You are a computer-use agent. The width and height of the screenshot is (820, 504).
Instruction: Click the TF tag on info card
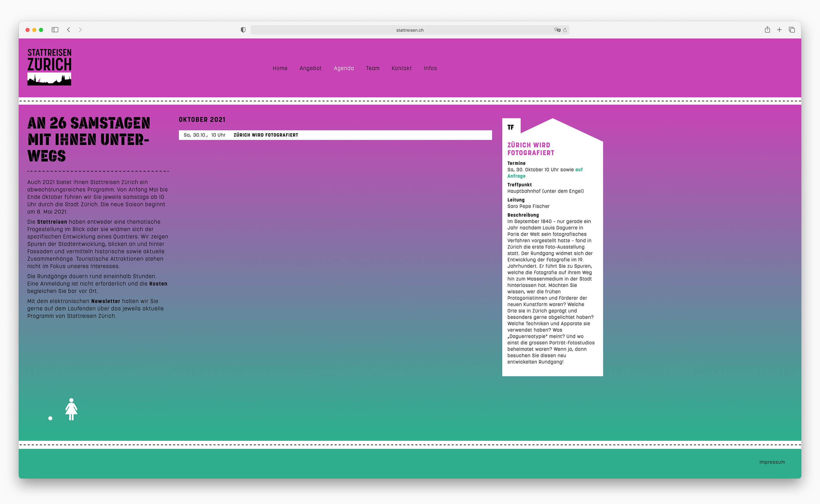click(511, 127)
